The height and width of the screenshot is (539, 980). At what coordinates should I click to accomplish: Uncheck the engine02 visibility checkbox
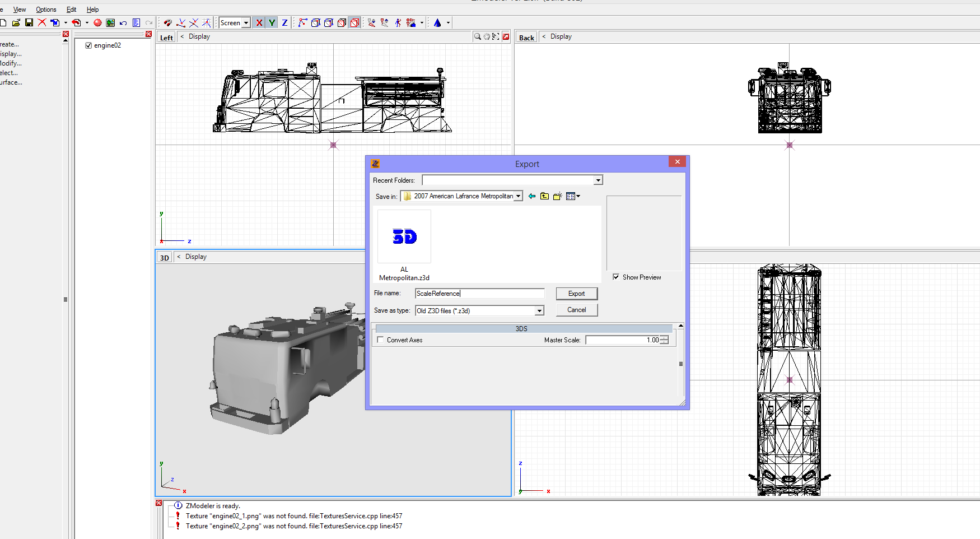(x=88, y=45)
